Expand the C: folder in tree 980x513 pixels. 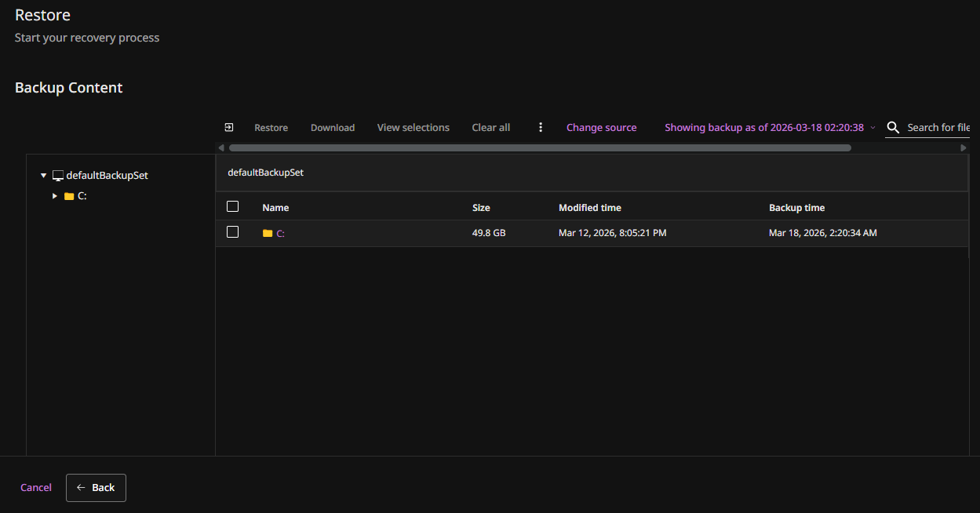point(55,196)
